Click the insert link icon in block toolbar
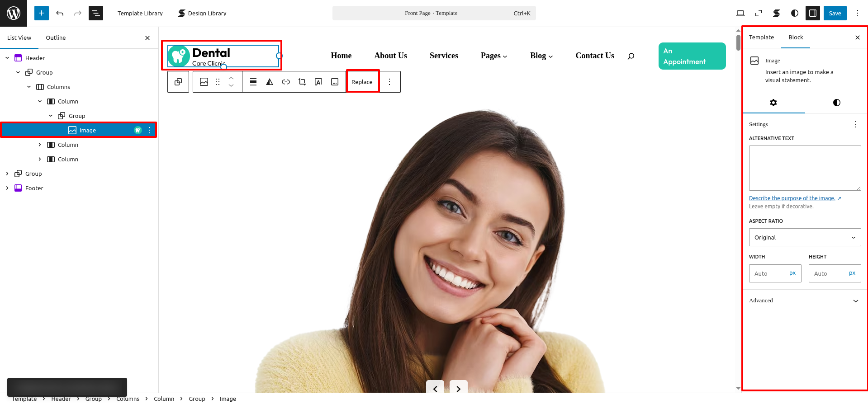The image size is (868, 404). tap(286, 82)
